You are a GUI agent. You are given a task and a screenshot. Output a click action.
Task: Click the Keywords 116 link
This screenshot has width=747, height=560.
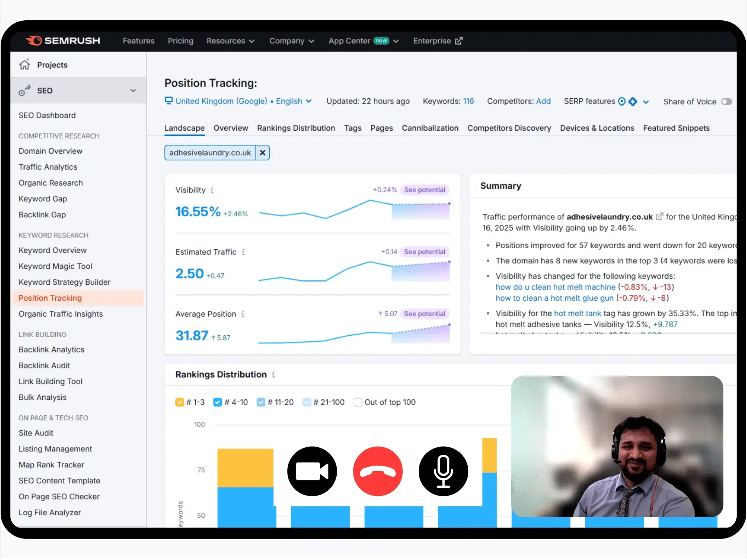click(x=469, y=101)
